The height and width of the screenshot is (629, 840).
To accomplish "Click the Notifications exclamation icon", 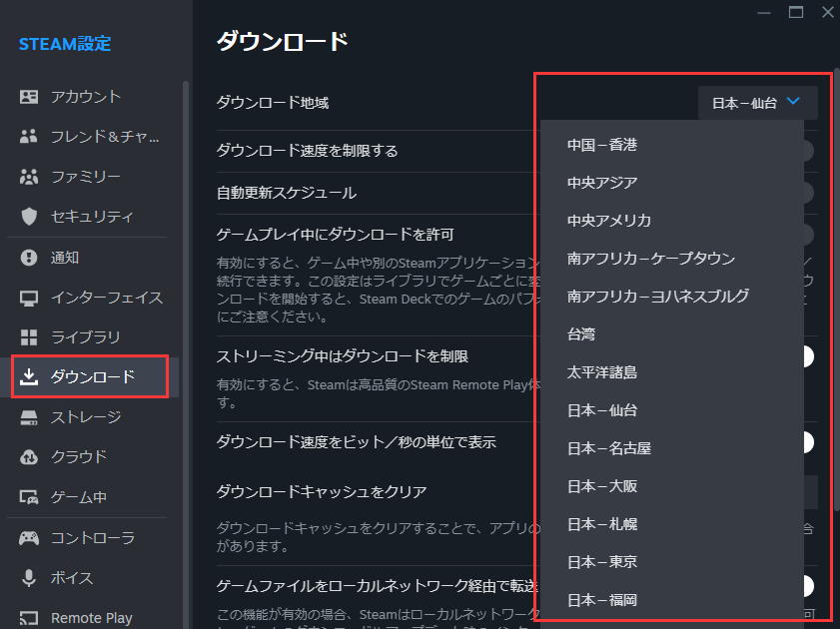I will pos(29,258).
